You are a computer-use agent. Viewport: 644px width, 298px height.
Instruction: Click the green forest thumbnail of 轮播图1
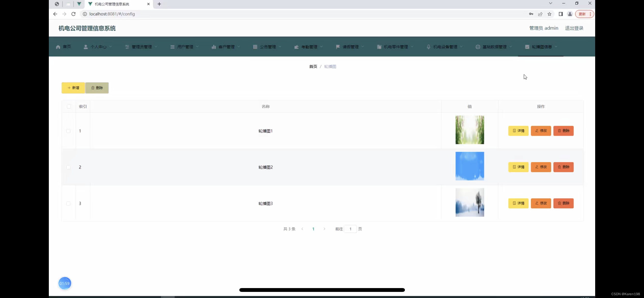[470, 130]
